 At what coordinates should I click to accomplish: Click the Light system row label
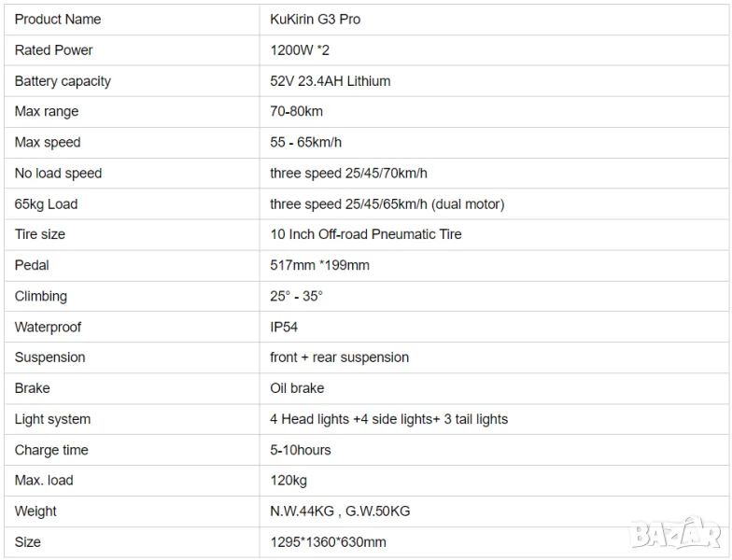(52, 419)
